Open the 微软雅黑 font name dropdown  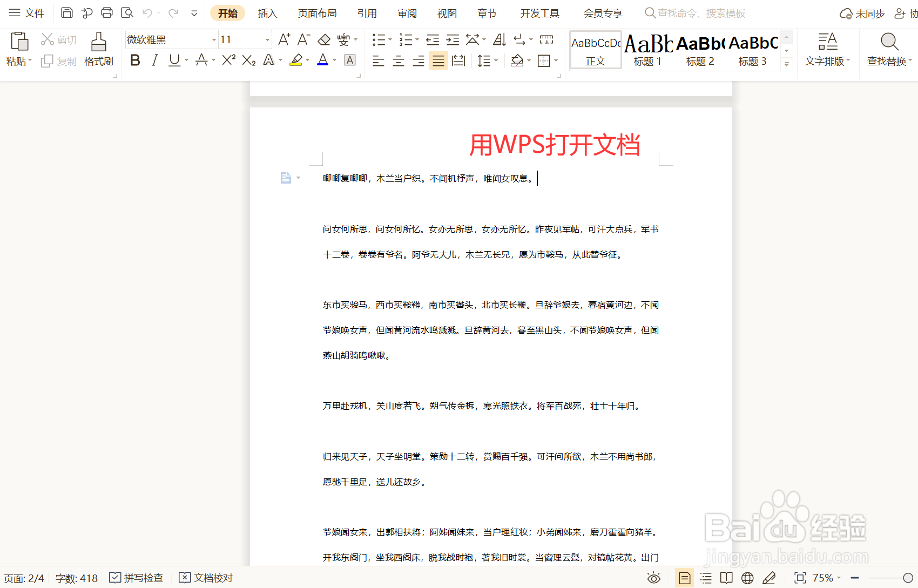pyautogui.click(x=213, y=39)
